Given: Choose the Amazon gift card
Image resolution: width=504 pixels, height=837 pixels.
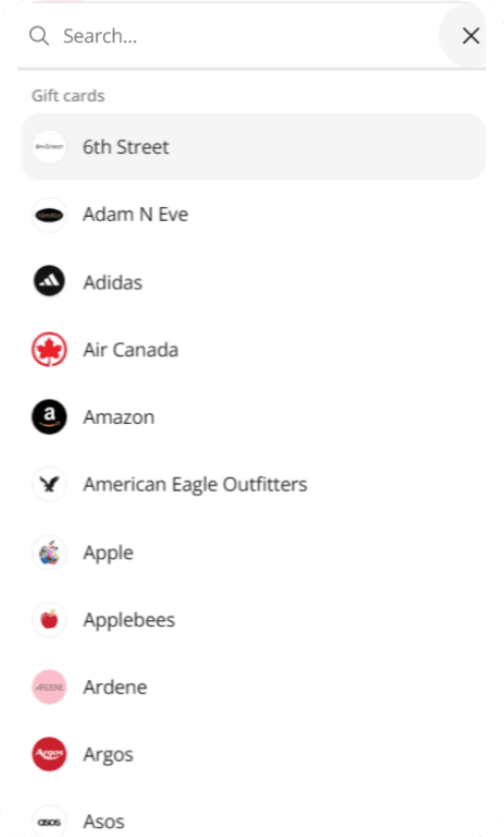Looking at the screenshot, I should 253,417.
